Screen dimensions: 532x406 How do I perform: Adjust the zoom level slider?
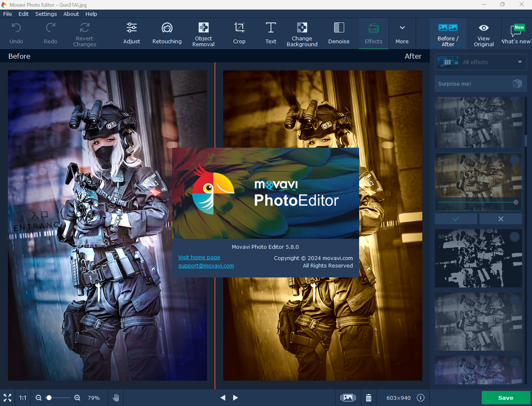tap(58, 397)
